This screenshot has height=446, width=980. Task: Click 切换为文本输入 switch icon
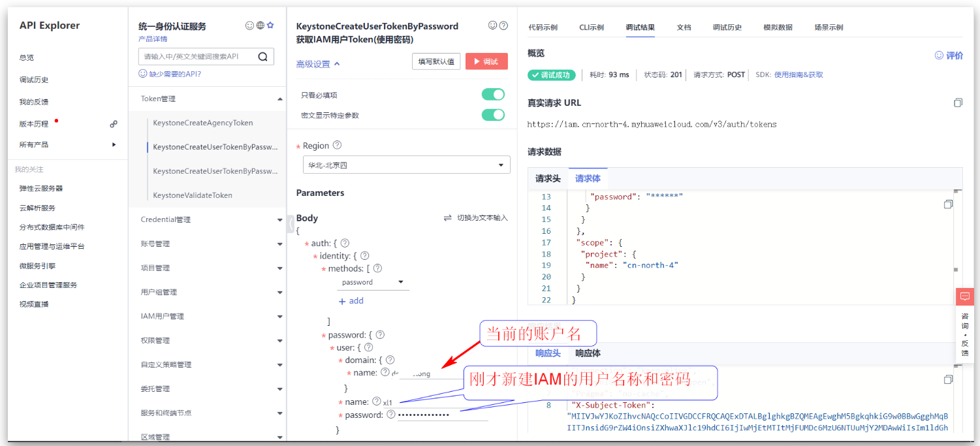click(448, 218)
